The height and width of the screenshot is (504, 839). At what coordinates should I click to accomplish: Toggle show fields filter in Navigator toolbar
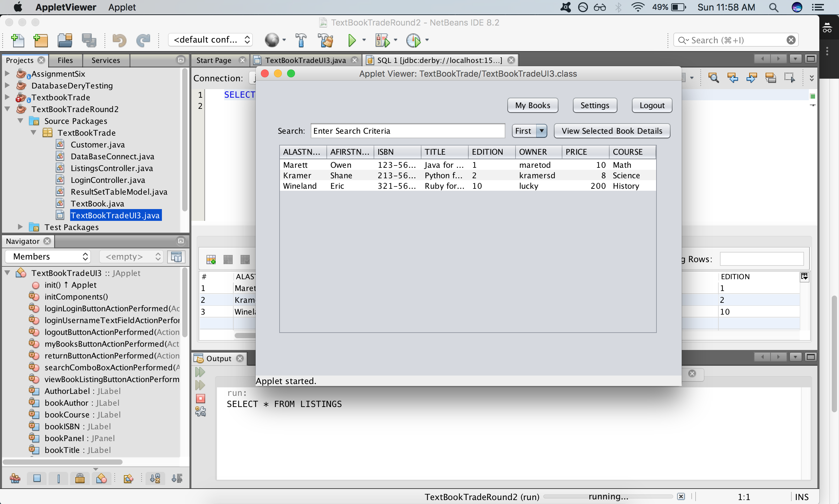(37, 478)
